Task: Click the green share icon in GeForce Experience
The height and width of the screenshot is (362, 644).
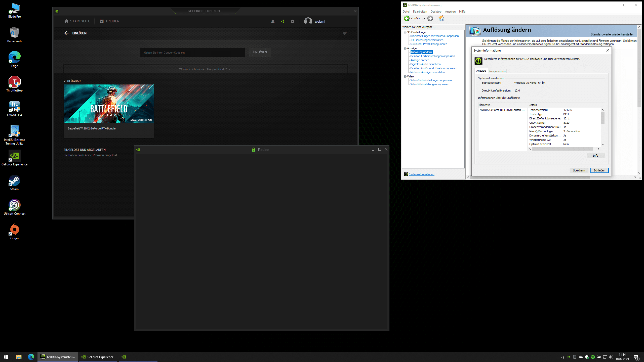Action: pos(283,21)
